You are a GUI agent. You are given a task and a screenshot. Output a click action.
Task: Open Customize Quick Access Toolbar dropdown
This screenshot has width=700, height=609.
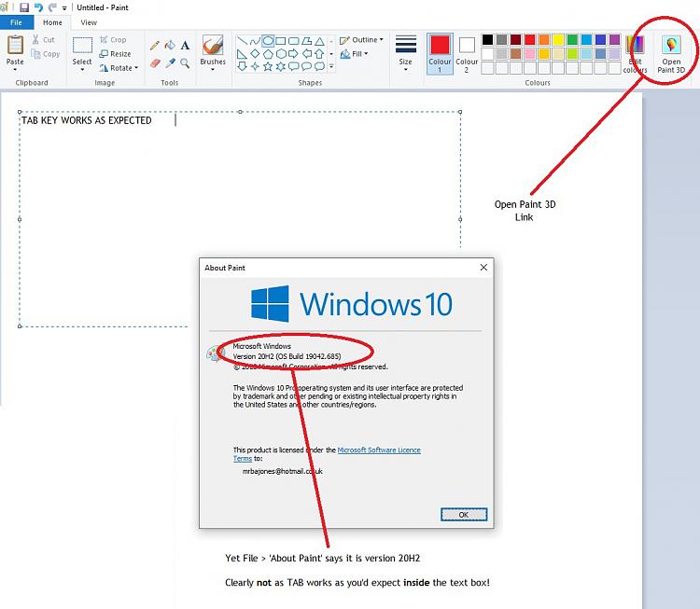coord(64,8)
